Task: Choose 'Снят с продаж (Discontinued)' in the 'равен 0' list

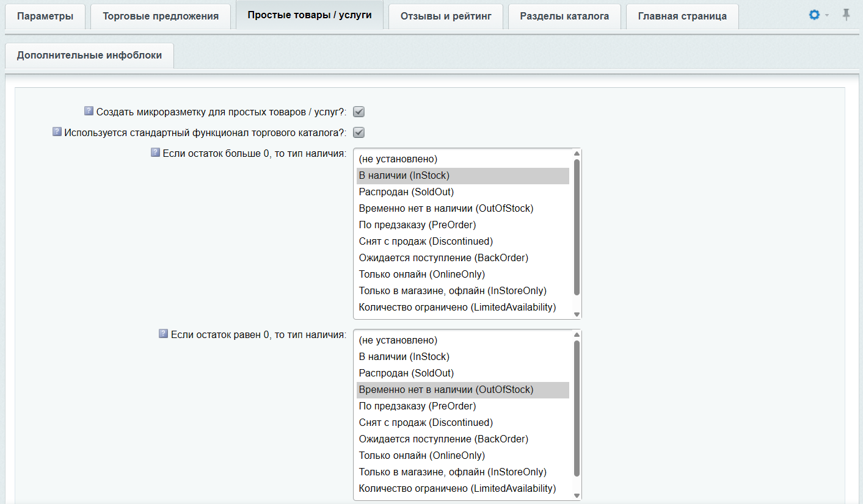Action: [x=463, y=423]
